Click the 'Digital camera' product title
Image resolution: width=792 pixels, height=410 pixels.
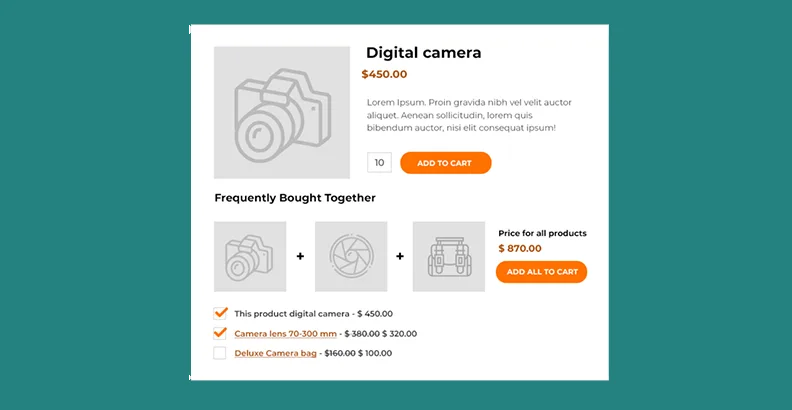pos(423,53)
